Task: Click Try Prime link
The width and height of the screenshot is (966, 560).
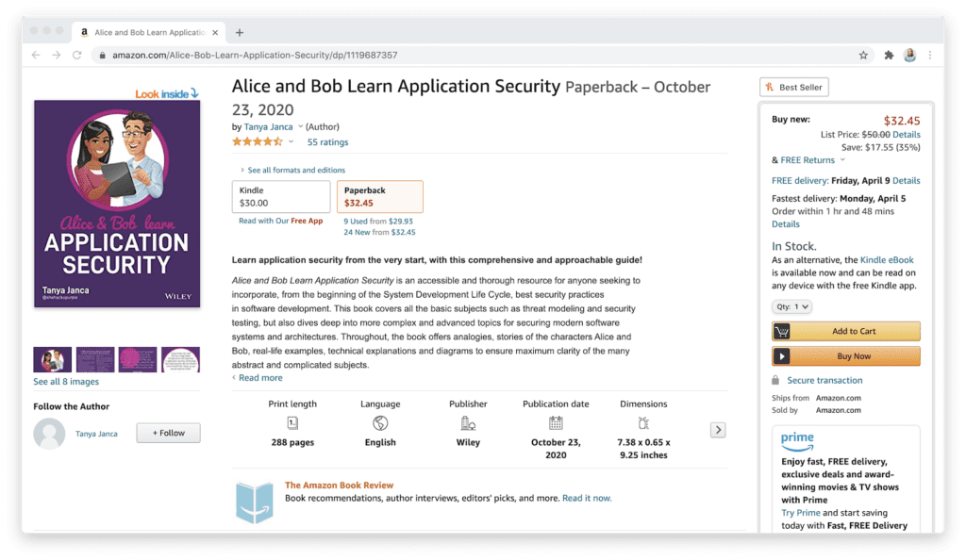Action: (800, 513)
